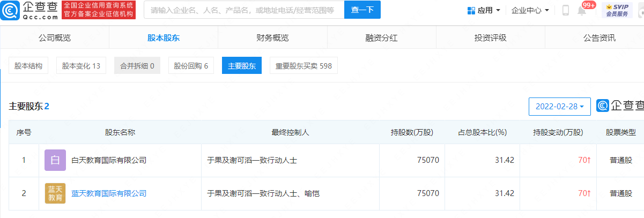The width and height of the screenshot is (644, 218).
Task: Click 70↑ change in 蓝天教育 row
Action: [x=584, y=193]
